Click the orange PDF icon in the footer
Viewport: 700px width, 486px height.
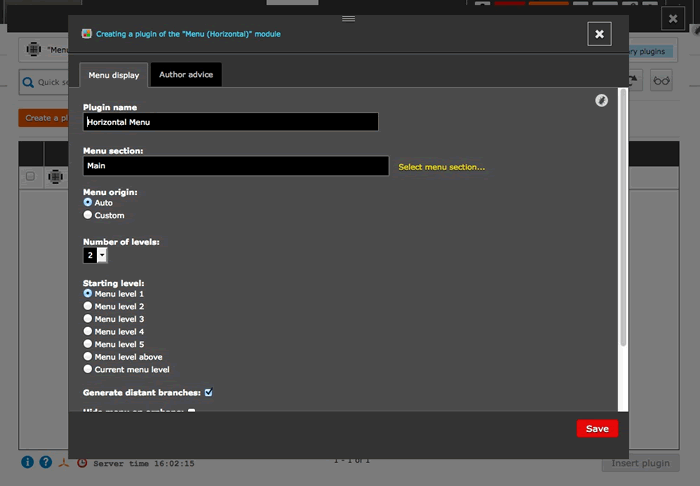[63, 463]
